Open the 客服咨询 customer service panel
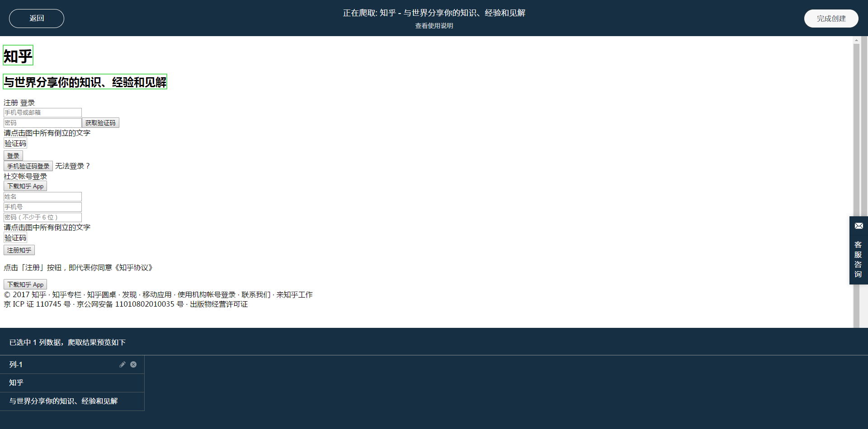The image size is (868, 429). pos(859,259)
